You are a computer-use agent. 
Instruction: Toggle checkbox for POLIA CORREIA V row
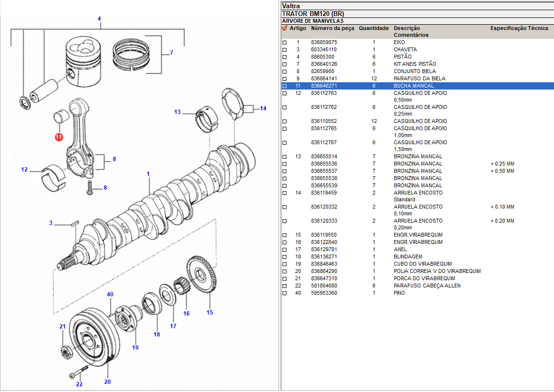pyautogui.click(x=284, y=271)
